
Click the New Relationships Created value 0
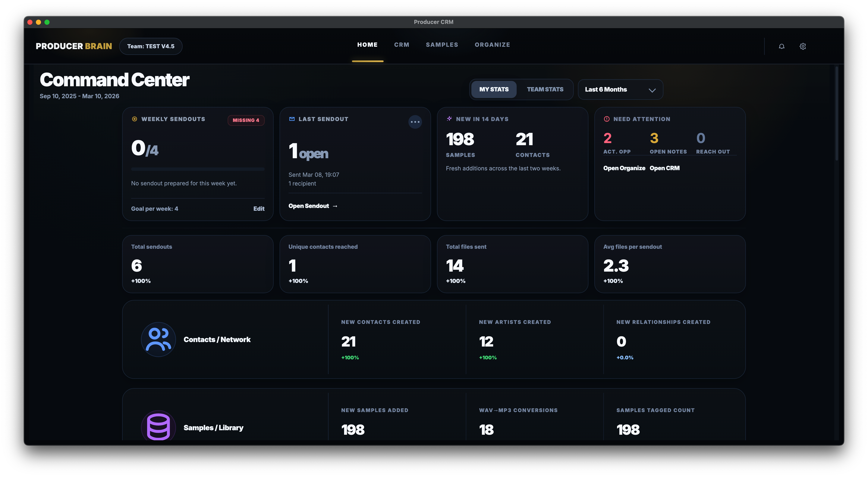(x=621, y=342)
